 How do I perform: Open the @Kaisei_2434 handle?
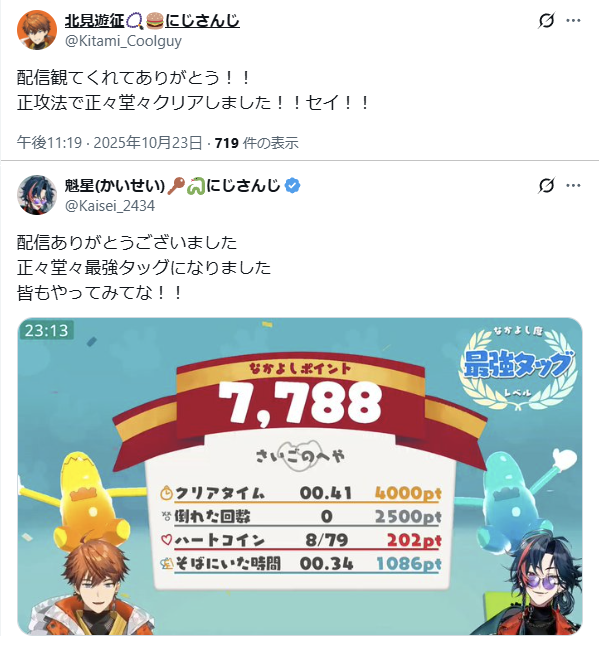[110, 206]
